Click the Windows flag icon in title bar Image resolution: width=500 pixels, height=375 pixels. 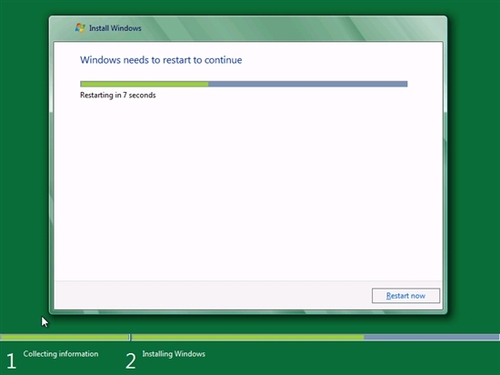click(80, 28)
